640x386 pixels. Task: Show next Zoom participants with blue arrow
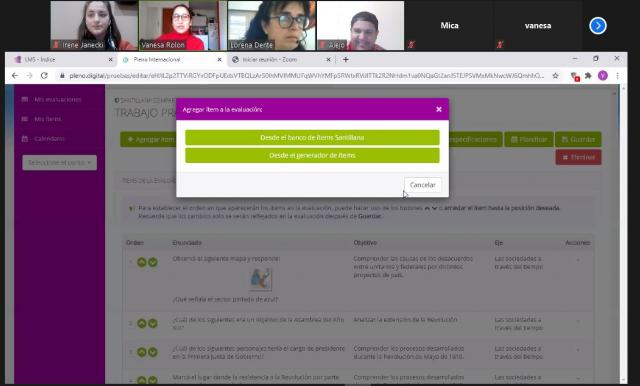(598, 26)
